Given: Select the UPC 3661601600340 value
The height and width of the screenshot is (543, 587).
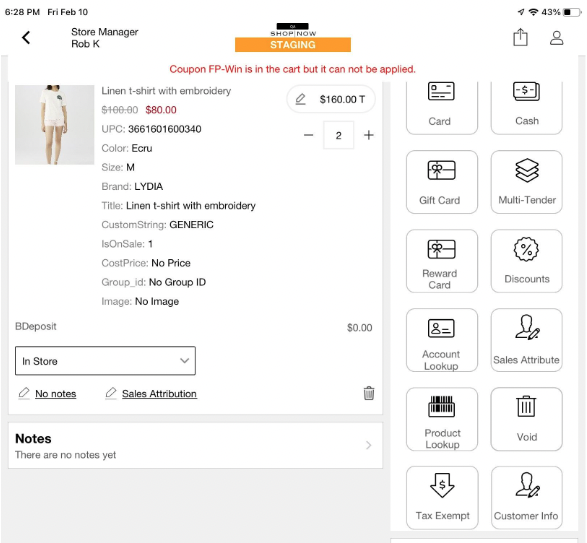Looking at the screenshot, I should coord(165,129).
